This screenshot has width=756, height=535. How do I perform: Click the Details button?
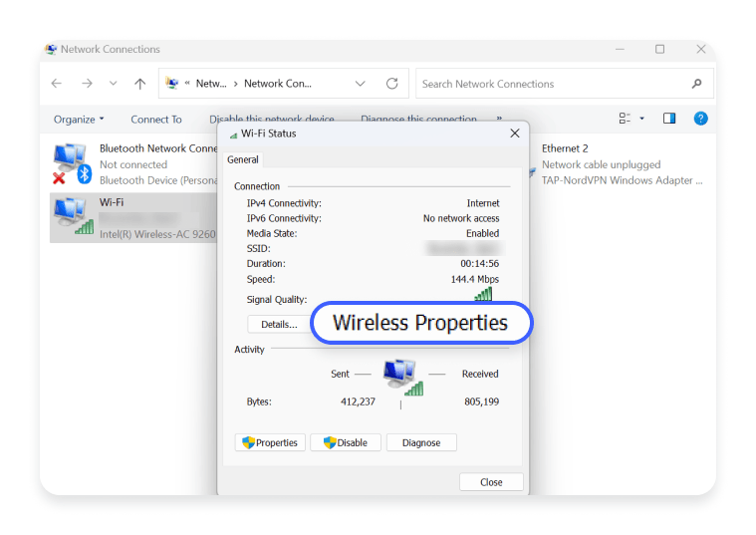279,324
